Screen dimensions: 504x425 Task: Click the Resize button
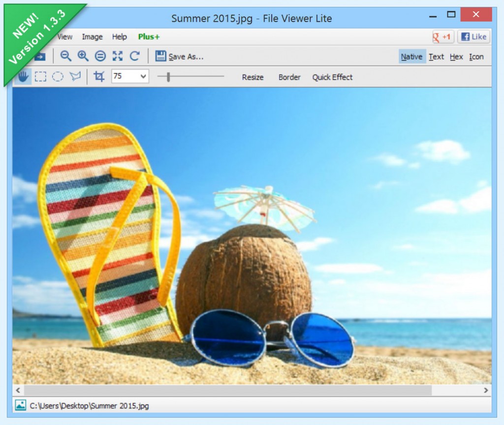252,77
